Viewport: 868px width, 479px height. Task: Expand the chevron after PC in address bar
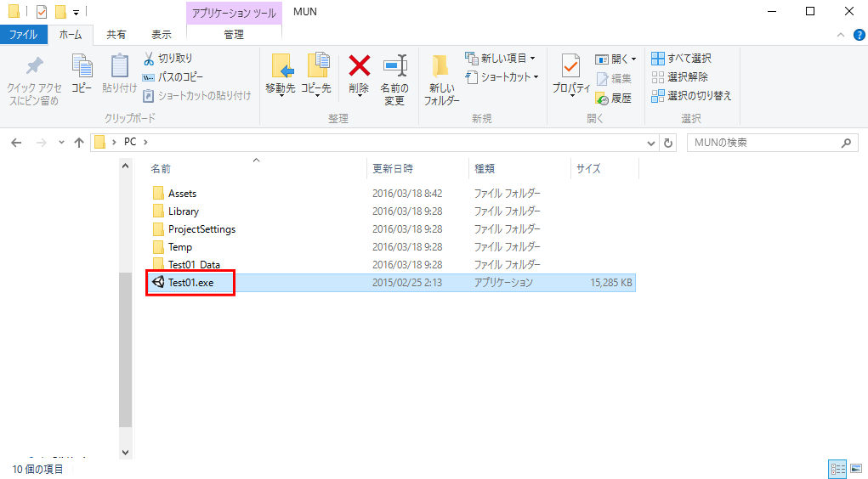[x=145, y=142]
